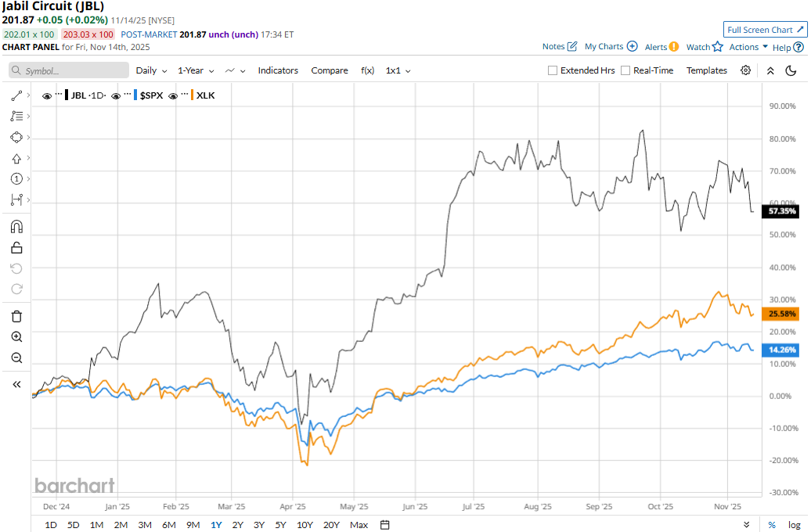Select the Fibonacci retracement tool
Viewport: 811px width, 532px height.
[16, 117]
